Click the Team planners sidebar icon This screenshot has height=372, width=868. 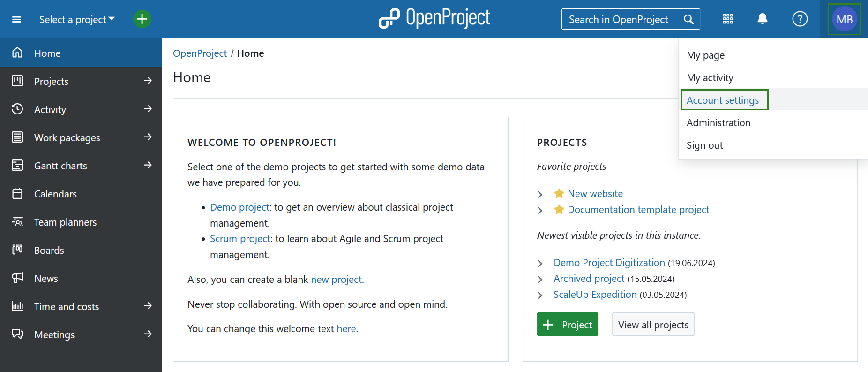coord(17,221)
